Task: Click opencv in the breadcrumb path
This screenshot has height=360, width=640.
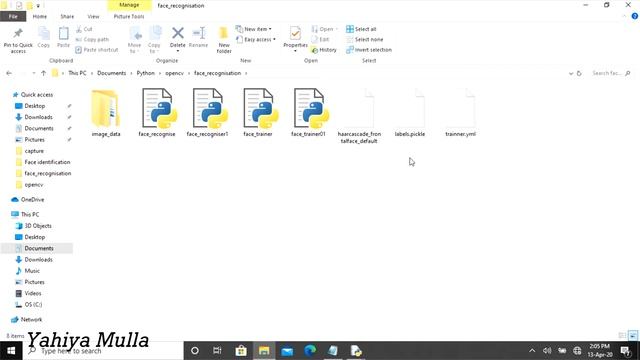Action: point(175,73)
